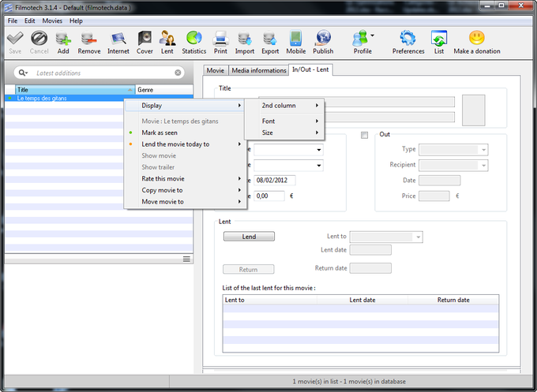Screen dimensions: 537x392
Task: Open the Lent to dropdown
Action: [x=386, y=237]
